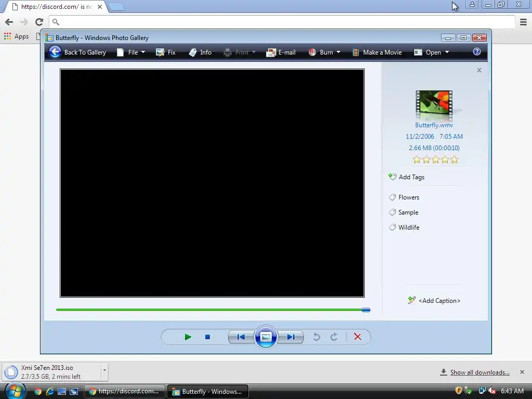Open a new Chrome tab
This screenshot has width=532, height=399.
[116, 7]
